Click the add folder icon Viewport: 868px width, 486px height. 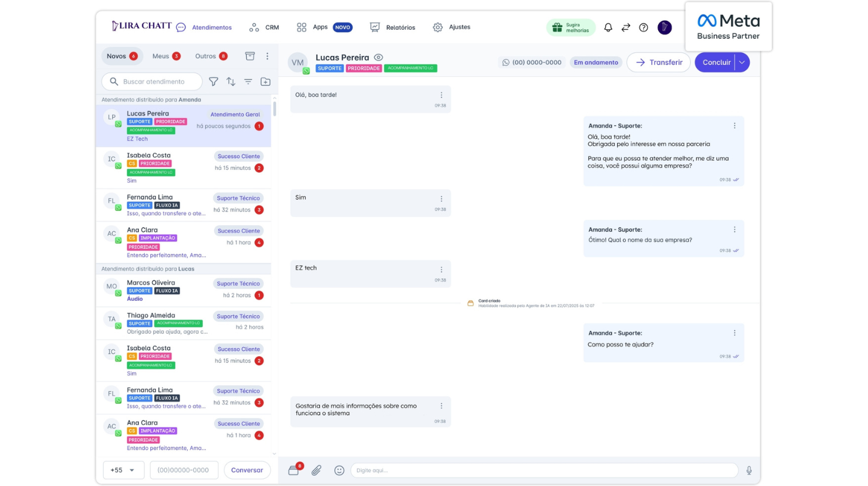pos(265,82)
